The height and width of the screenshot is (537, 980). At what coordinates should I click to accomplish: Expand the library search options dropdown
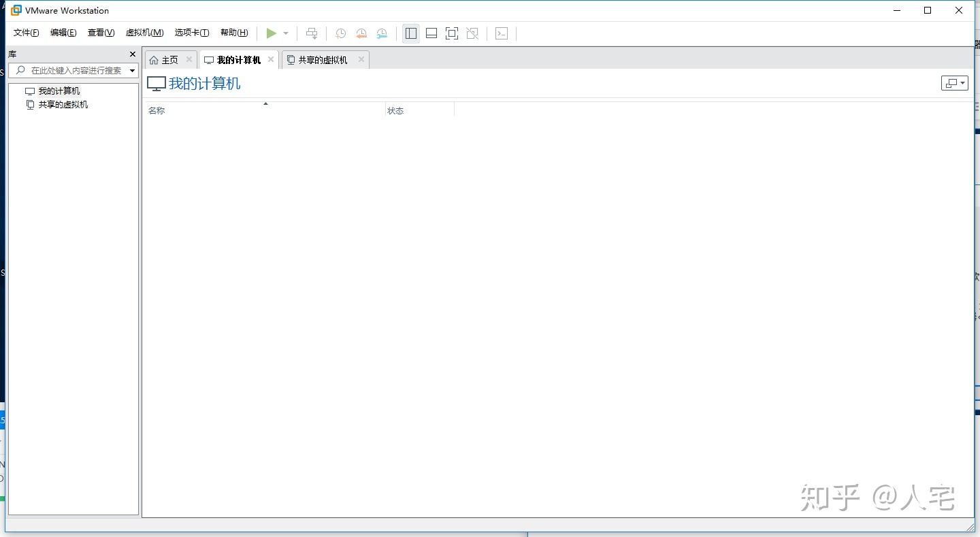click(133, 71)
